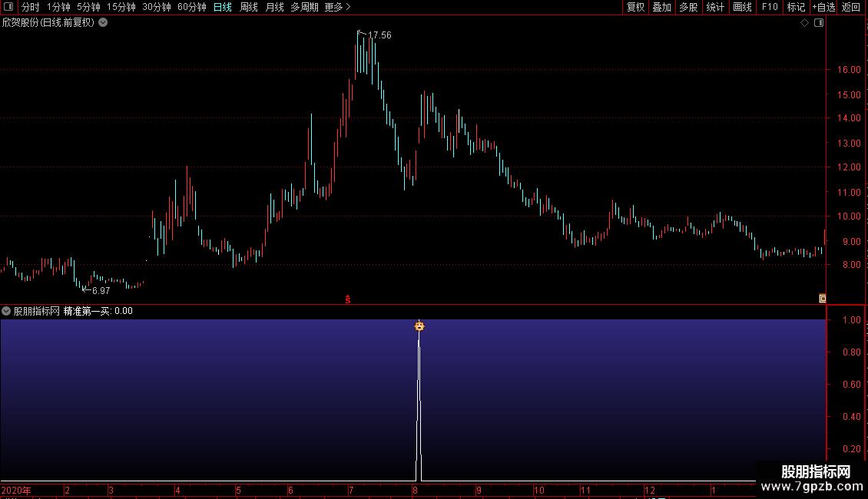868x499 pixels.
Task: Activate the 画线 drawing tools
Action: pos(742,7)
